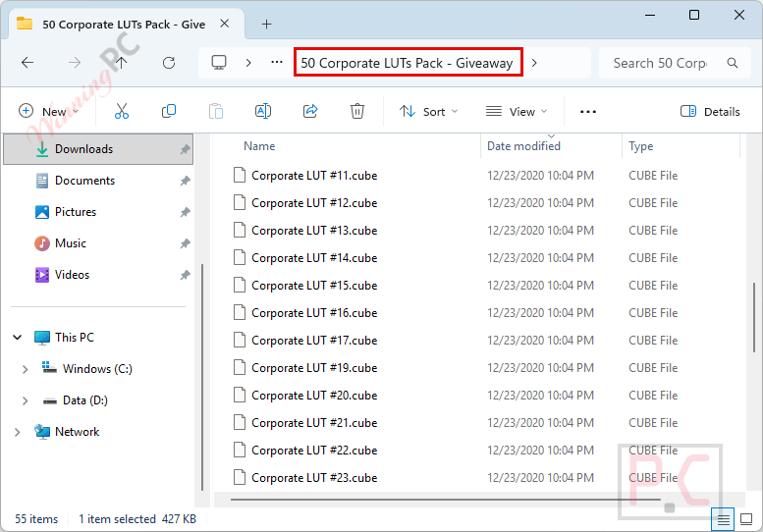Select Corporate LUT #14.cube
Screen dimensions: 763x532
tap(314, 258)
